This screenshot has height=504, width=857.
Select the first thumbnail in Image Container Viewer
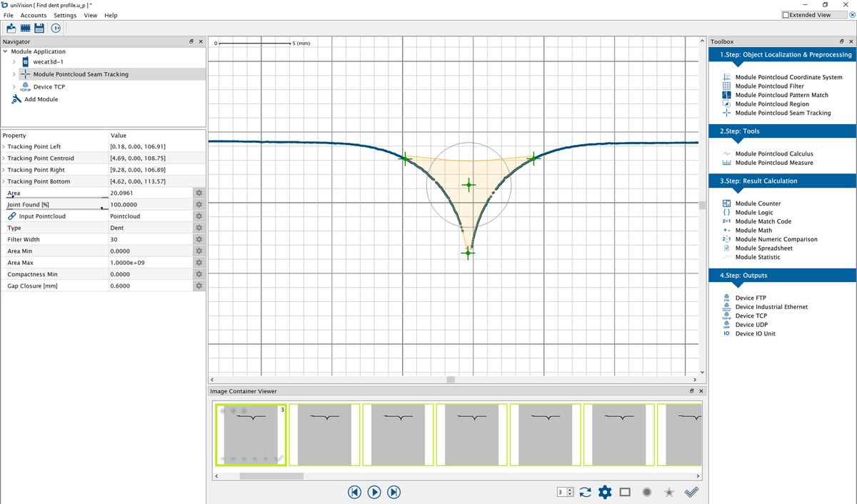click(x=251, y=433)
